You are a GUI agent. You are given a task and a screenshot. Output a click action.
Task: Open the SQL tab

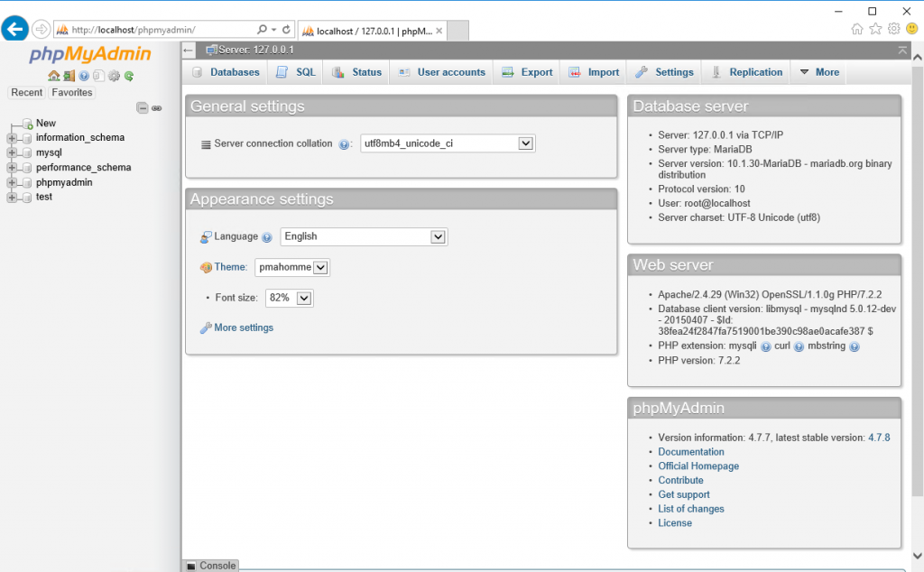tap(296, 72)
